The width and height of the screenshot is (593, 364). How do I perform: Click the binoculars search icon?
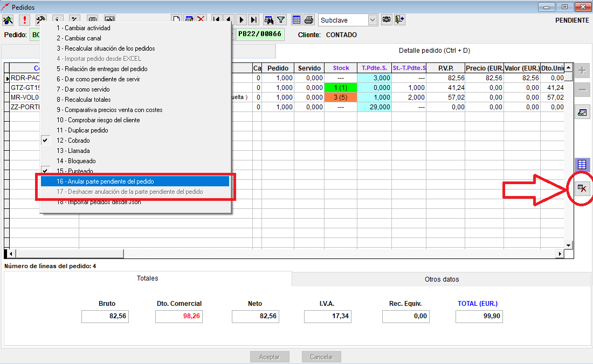(x=268, y=19)
